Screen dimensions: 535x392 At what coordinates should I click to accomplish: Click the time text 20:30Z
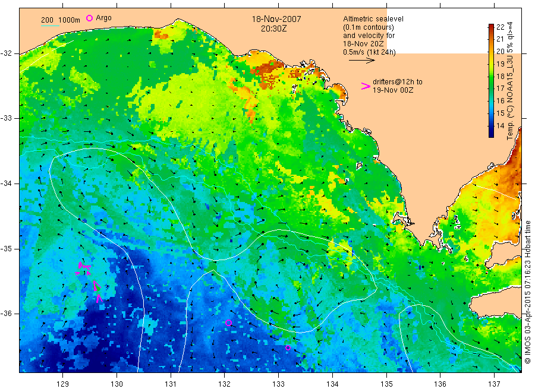[x=273, y=29]
